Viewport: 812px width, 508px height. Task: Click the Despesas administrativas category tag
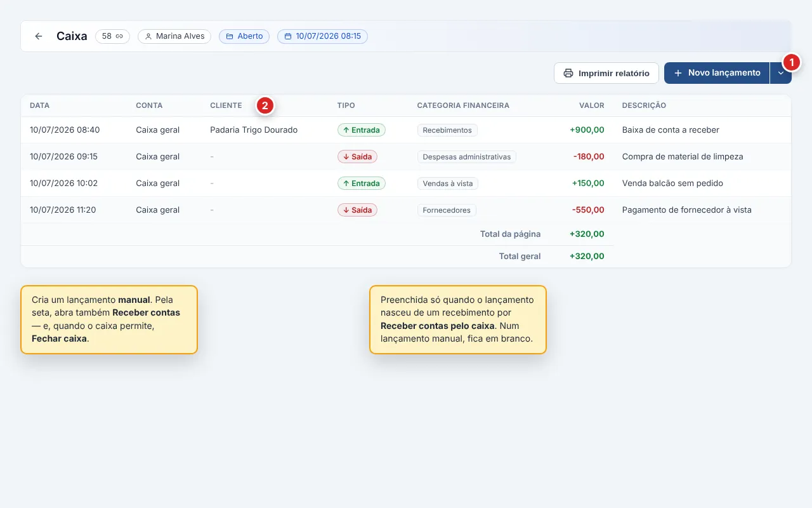tap(466, 157)
